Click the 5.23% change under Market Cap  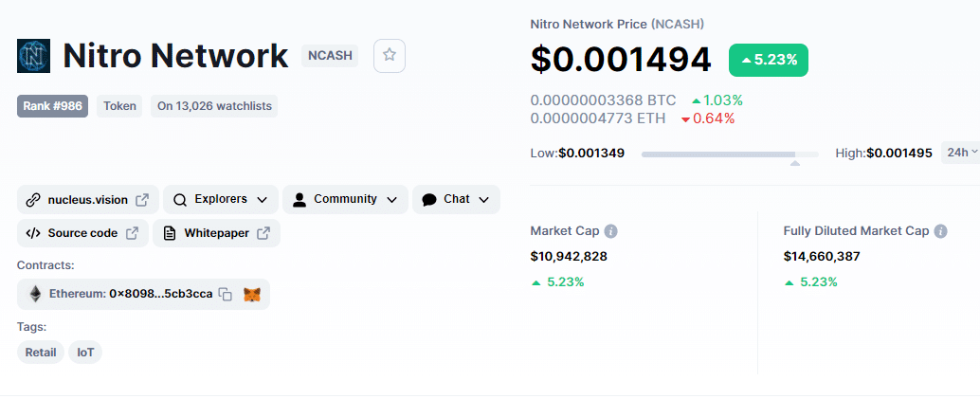pyautogui.click(x=557, y=282)
